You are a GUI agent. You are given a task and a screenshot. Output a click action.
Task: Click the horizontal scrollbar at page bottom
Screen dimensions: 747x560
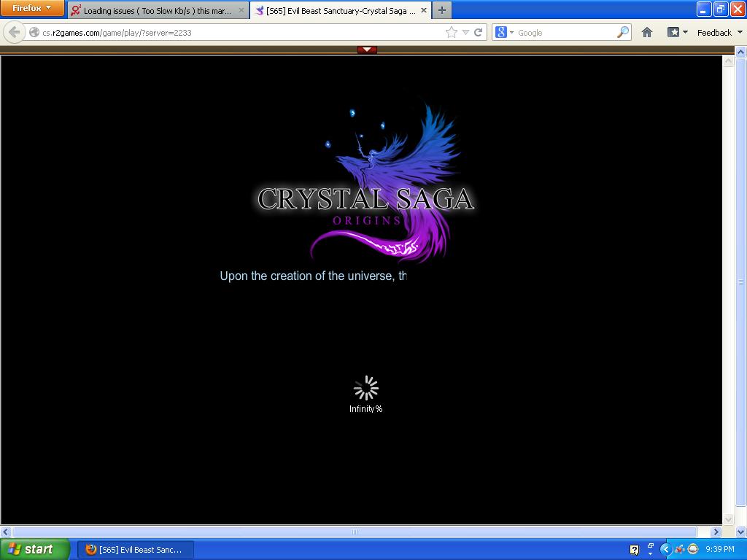point(355,532)
